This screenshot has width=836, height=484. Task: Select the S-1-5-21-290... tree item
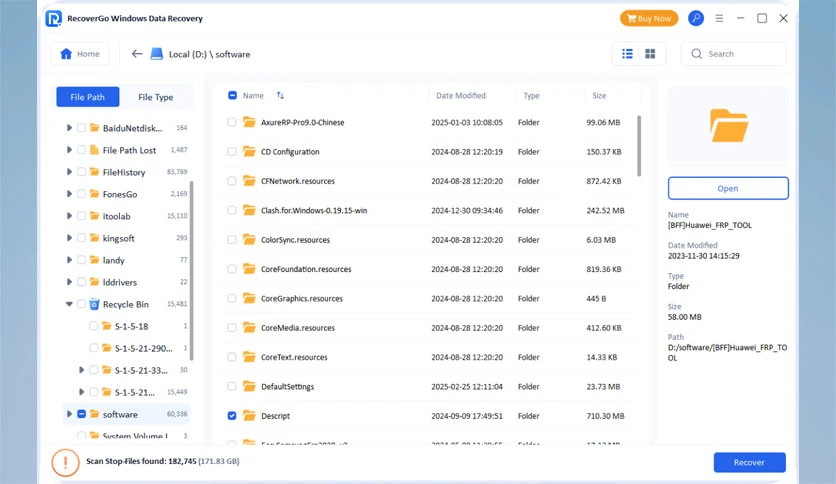tap(143, 348)
